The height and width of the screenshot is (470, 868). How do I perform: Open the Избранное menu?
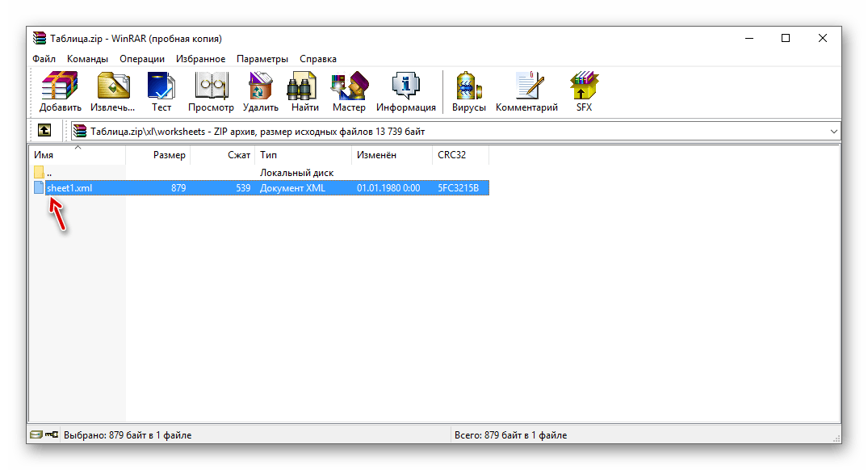(x=200, y=59)
